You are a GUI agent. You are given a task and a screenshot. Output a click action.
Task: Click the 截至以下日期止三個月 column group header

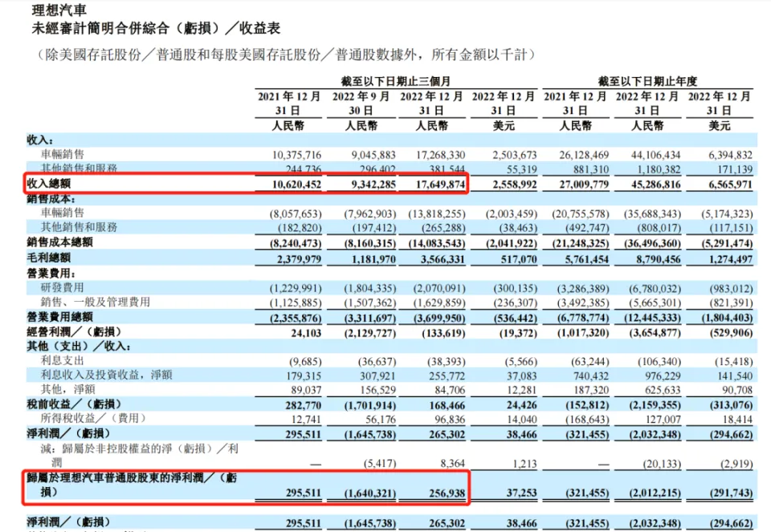click(394, 81)
